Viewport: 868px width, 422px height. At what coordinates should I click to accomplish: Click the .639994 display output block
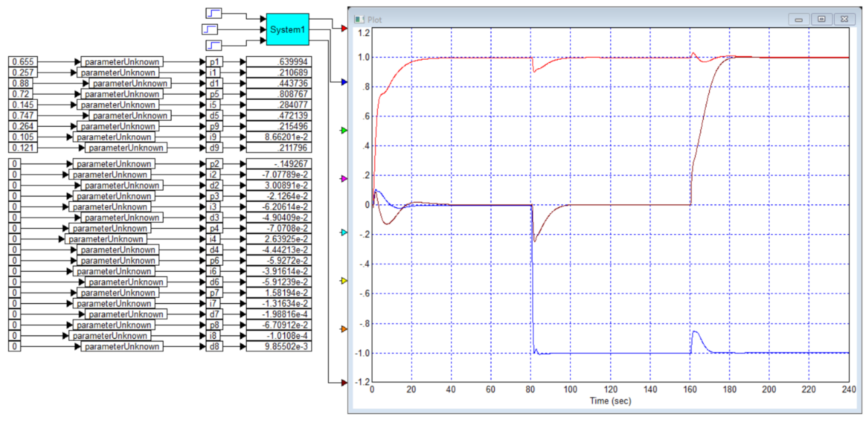pyautogui.click(x=279, y=62)
